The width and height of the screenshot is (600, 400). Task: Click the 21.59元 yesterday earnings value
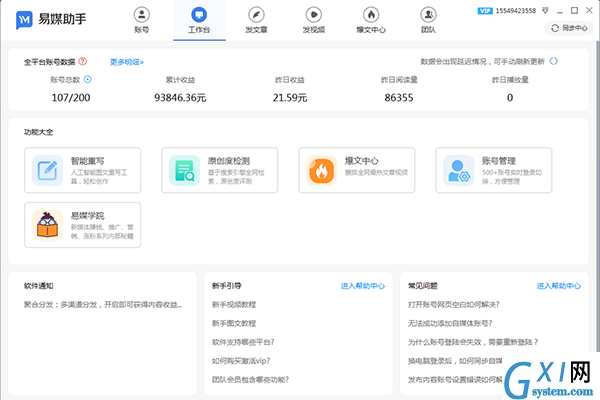tap(290, 98)
